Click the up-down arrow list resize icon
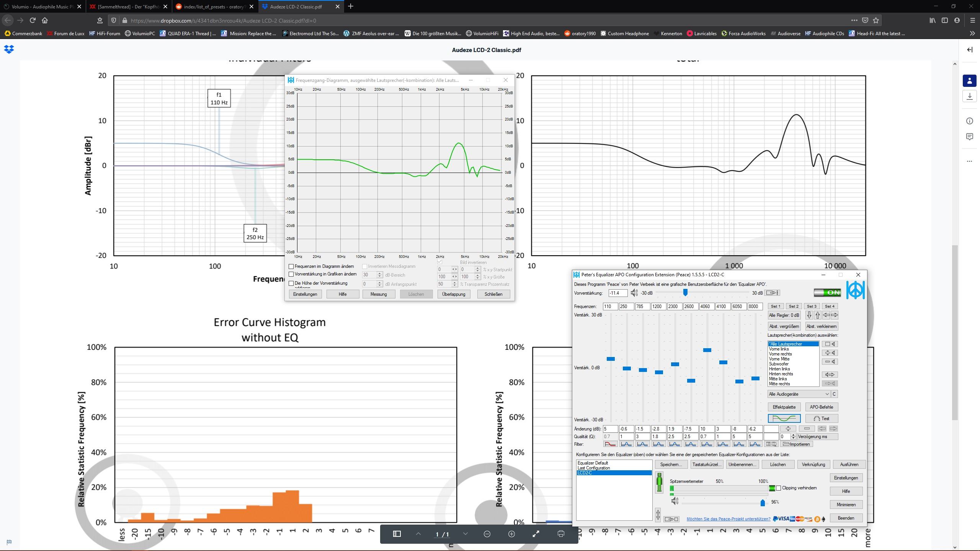The height and width of the screenshot is (551, 980). (658, 515)
